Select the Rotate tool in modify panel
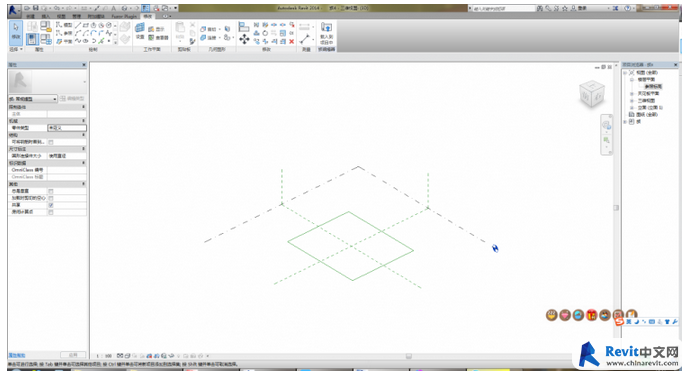 pos(265,33)
